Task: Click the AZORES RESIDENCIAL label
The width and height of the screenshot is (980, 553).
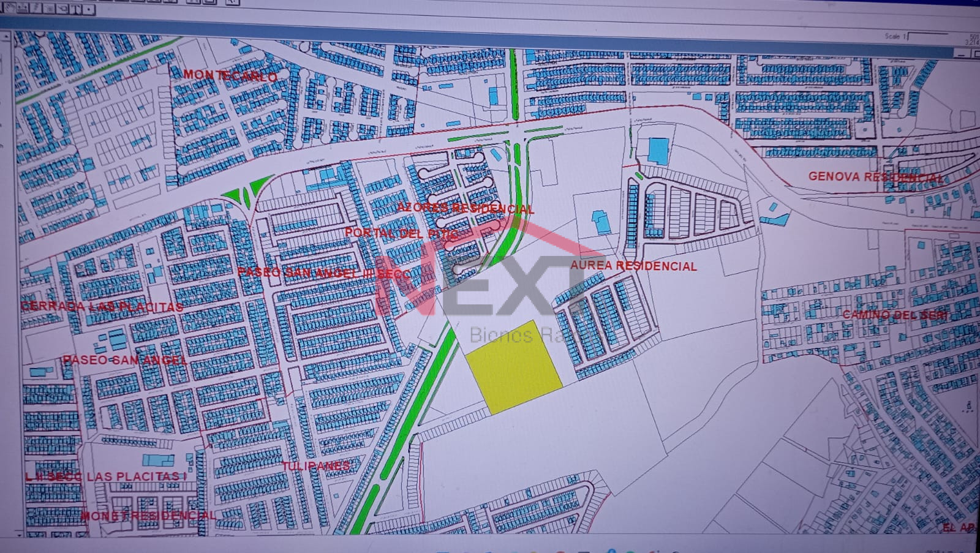Action: pos(466,208)
